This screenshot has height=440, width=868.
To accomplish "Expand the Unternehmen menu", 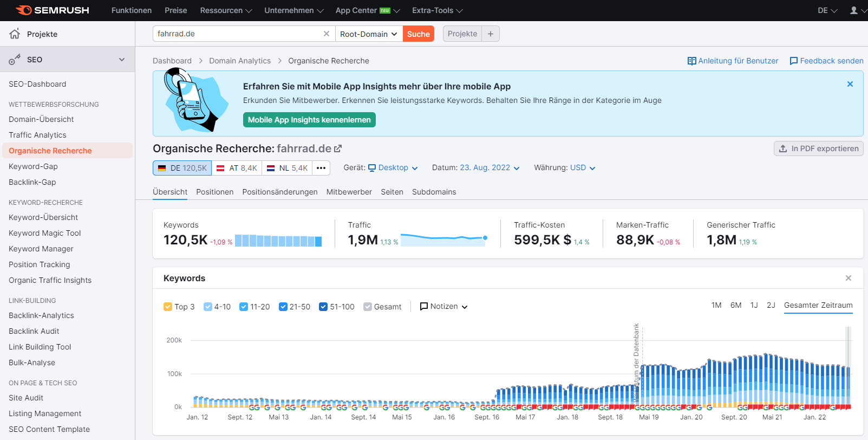I will pyautogui.click(x=293, y=10).
